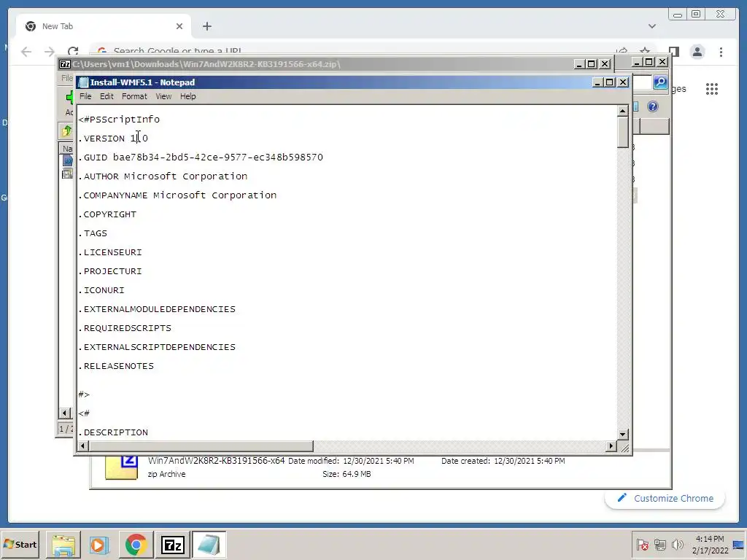Click '.TAGS' line
747x560 pixels.
[93, 233]
